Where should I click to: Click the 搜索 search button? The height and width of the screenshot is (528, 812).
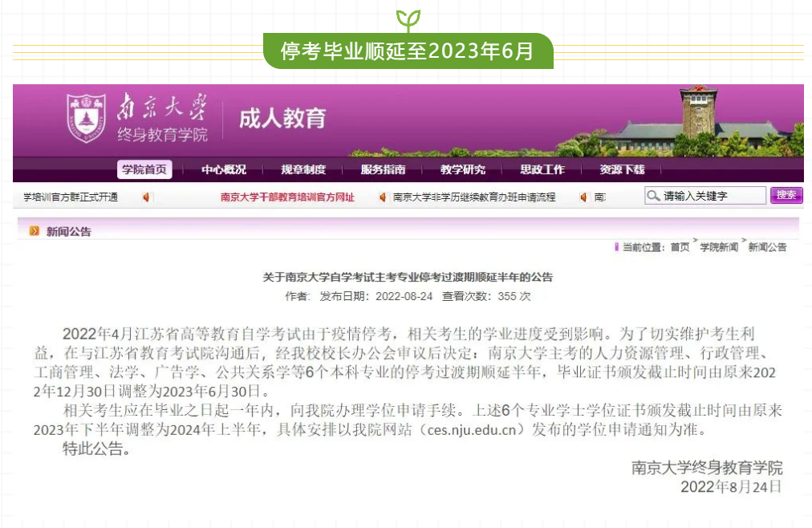coord(786,195)
